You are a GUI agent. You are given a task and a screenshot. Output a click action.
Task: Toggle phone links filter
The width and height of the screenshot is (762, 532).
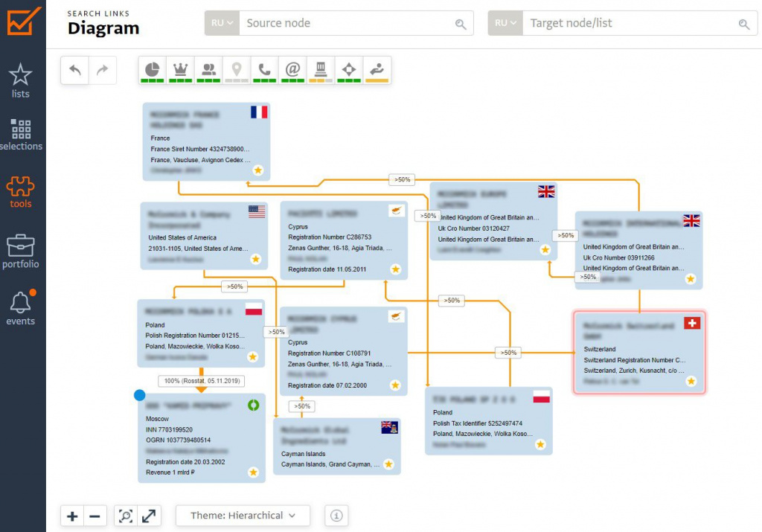pos(264,71)
